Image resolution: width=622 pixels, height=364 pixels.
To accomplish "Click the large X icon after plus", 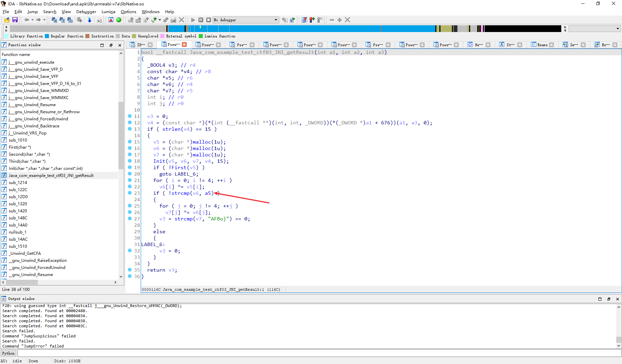I will pyautogui.click(x=347, y=20).
